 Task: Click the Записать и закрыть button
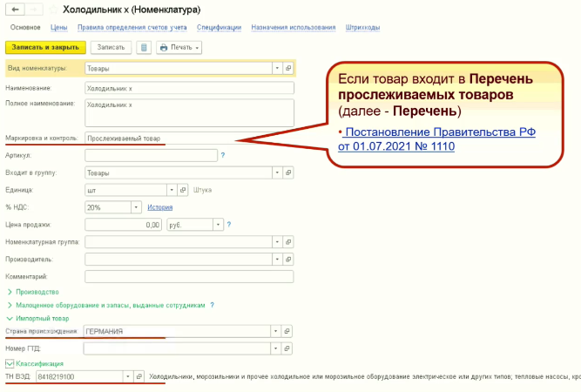[45, 47]
